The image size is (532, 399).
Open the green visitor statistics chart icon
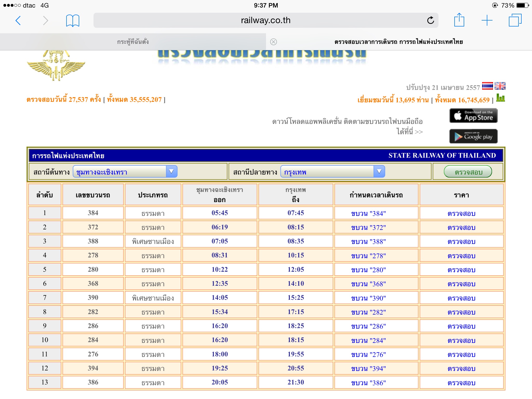click(x=501, y=98)
